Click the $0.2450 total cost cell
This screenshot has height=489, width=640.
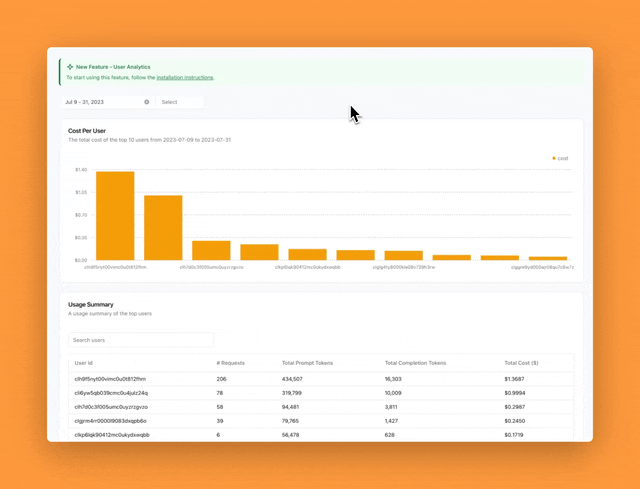[x=515, y=421]
